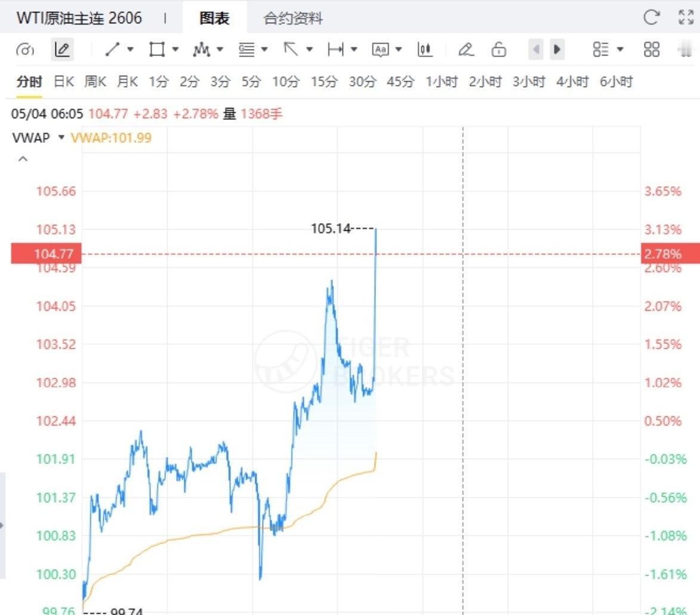This screenshot has width=700, height=615.
Task: Click the VWAP:101.99 value label
Action: (111, 137)
